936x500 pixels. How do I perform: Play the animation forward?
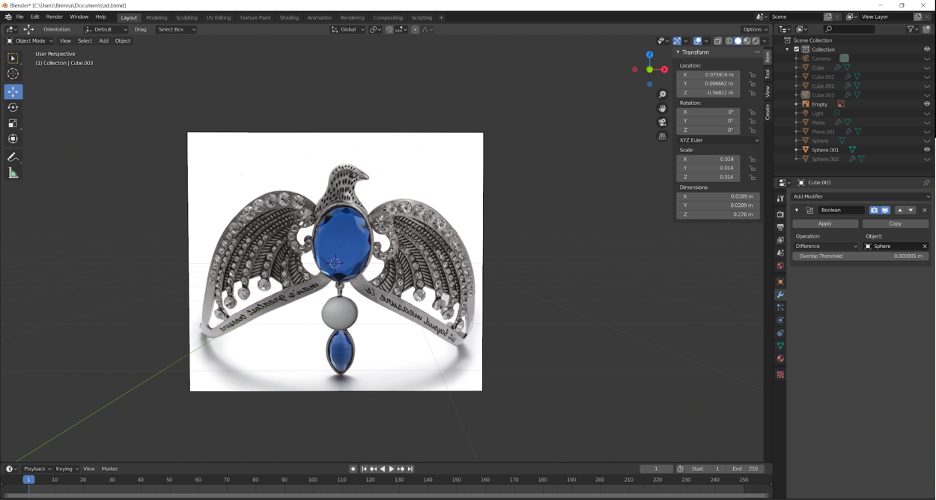tap(392, 469)
